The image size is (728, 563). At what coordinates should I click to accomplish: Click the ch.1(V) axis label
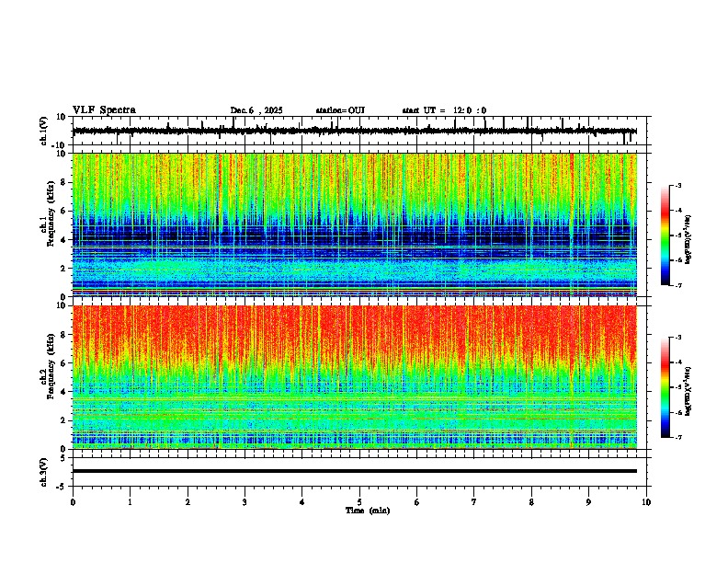44,131
